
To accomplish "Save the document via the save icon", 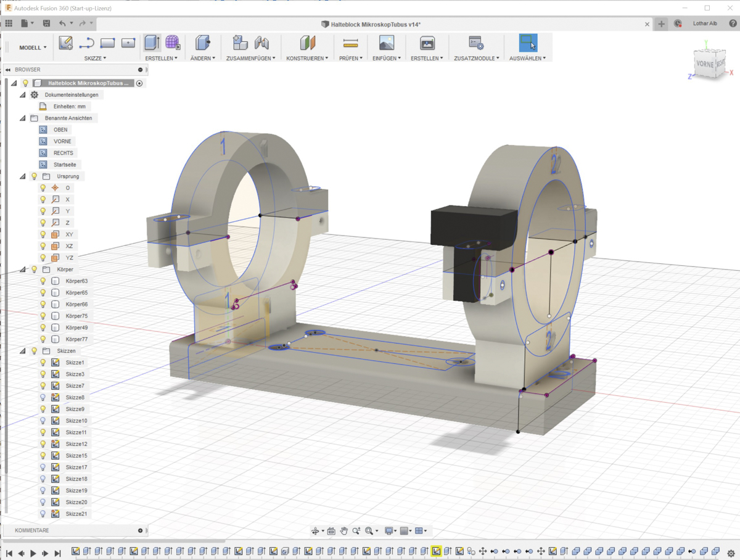I will [46, 22].
